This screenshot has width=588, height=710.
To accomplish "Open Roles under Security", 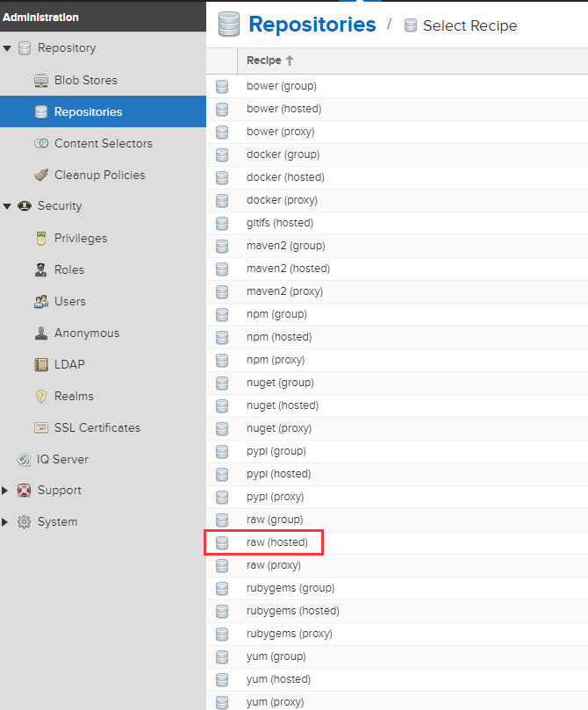I will 69,270.
